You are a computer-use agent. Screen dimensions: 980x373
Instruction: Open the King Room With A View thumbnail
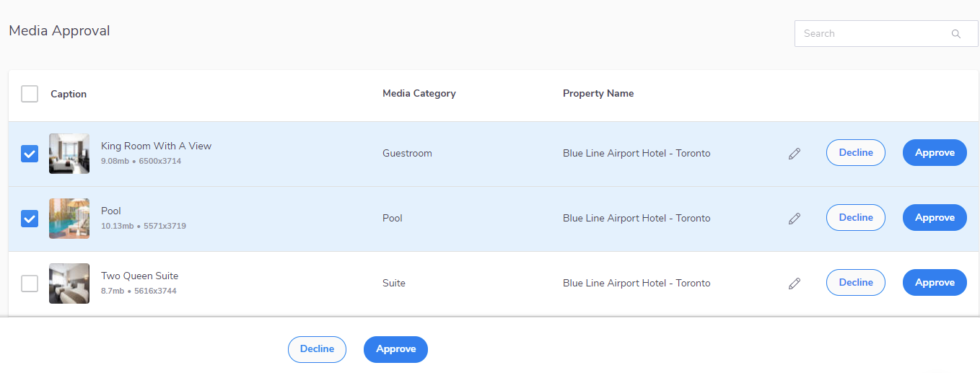coord(69,154)
